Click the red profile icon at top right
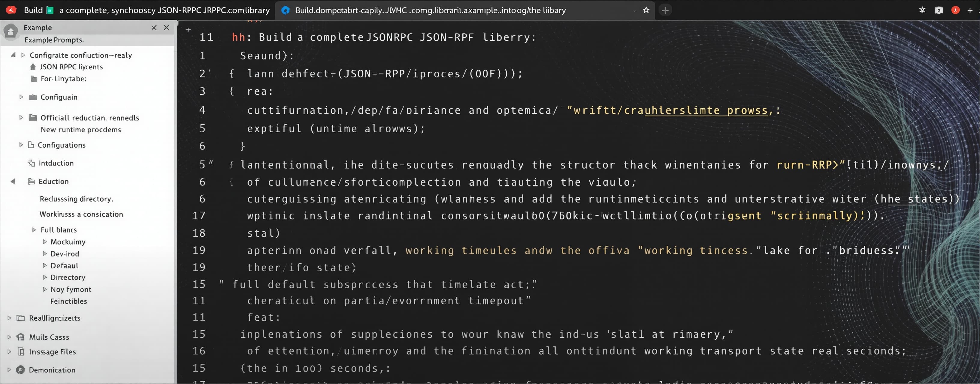The height and width of the screenshot is (384, 980). [x=955, y=10]
